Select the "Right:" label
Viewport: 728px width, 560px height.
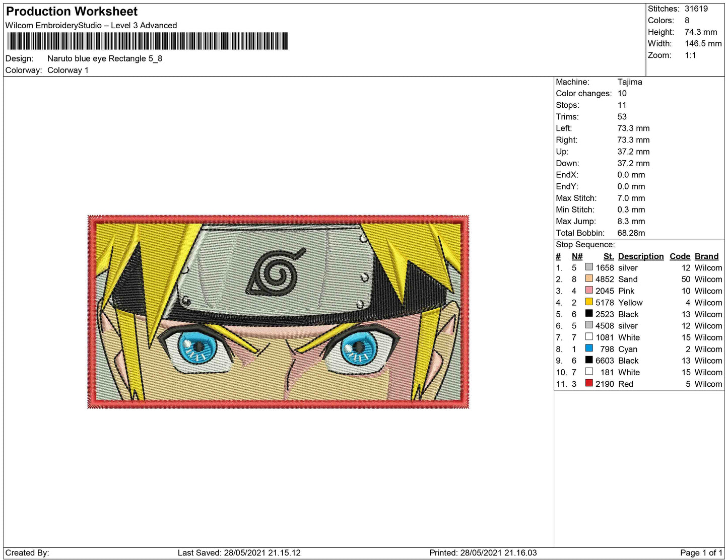(x=567, y=139)
